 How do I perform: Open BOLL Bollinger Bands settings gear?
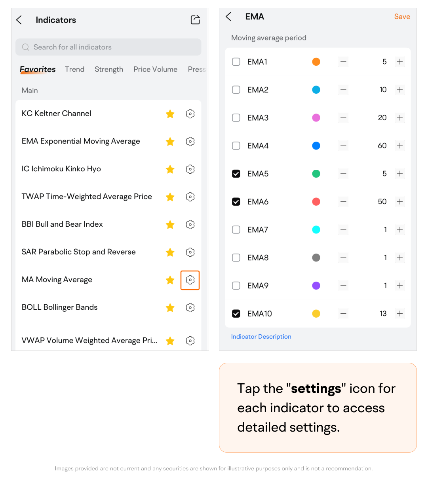tap(190, 308)
